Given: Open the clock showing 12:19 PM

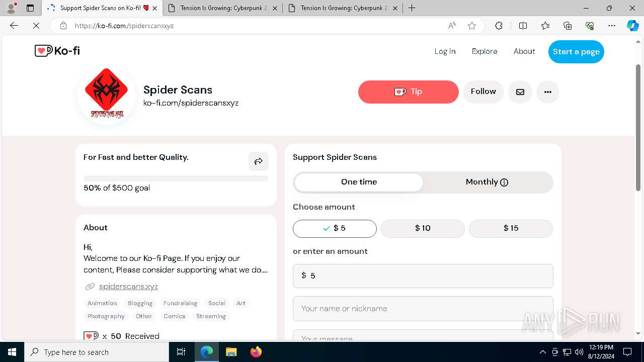Looking at the screenshot, I should point(601,352).
